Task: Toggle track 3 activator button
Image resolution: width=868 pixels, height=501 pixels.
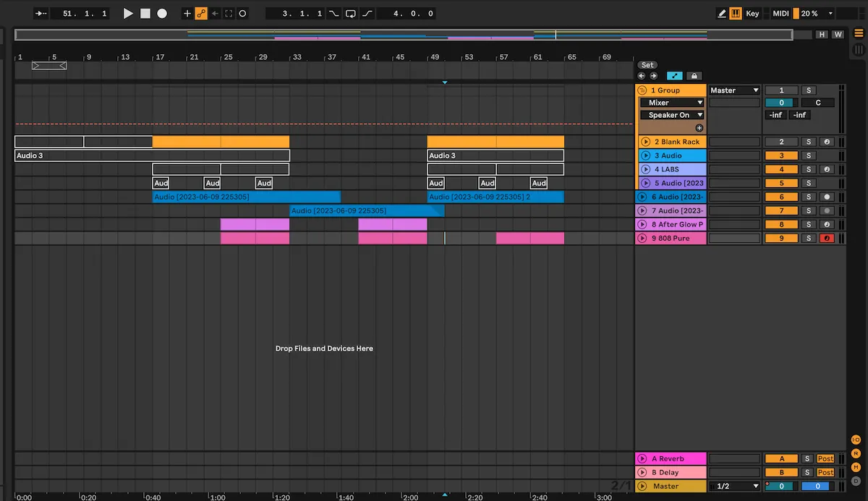Action: pos(781,155)
